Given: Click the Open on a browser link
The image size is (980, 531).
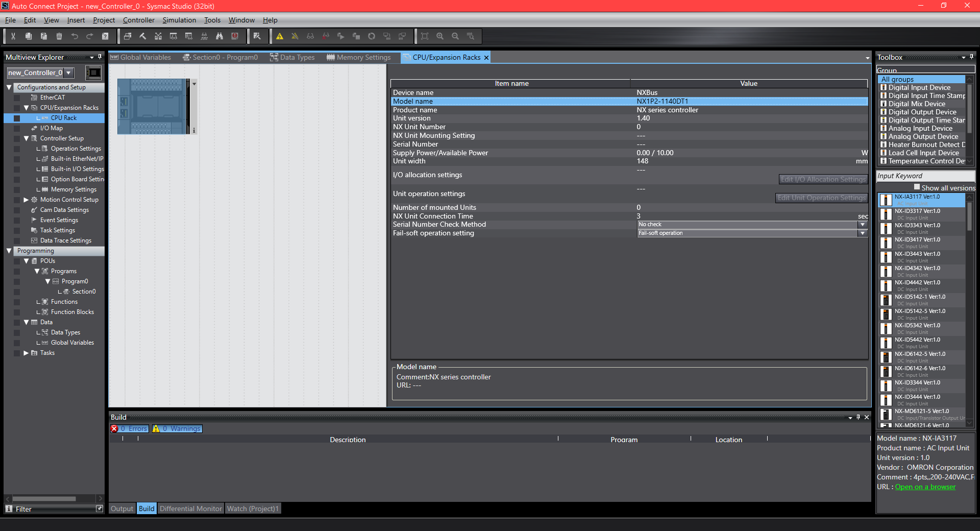Looking at the screenshot, I should (925, 487).
